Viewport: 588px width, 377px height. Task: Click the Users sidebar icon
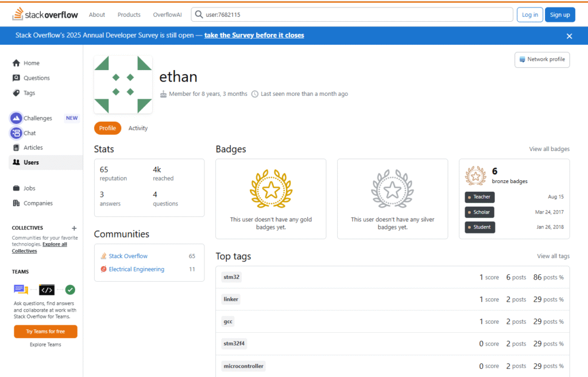pos(16,162)
